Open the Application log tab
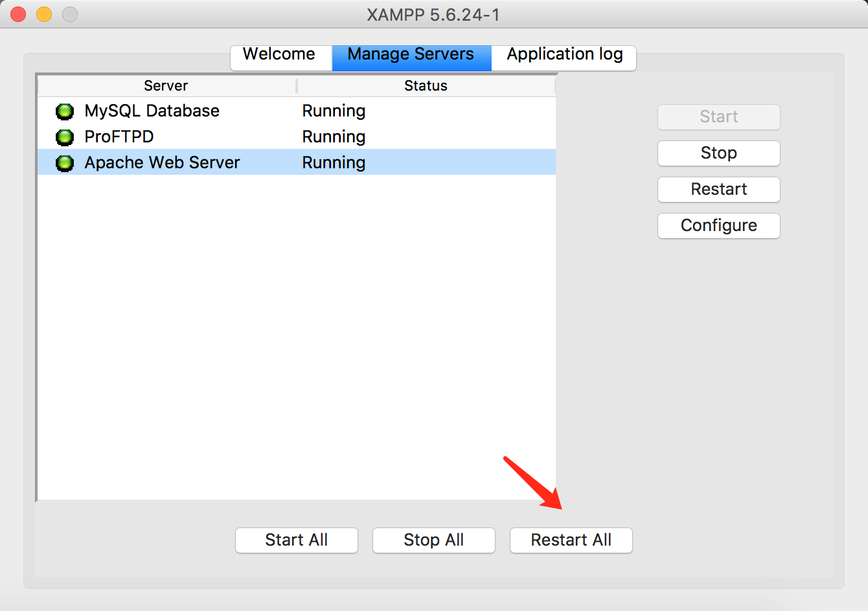Screen dimensions: 868x611 pyautogui.click(x=564, y=57)
